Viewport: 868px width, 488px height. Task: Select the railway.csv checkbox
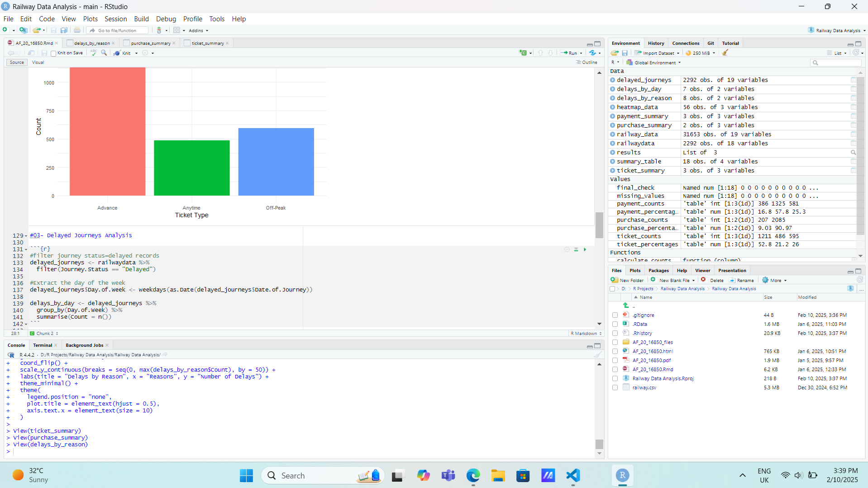pyautogui.click(x=615, y=388)
